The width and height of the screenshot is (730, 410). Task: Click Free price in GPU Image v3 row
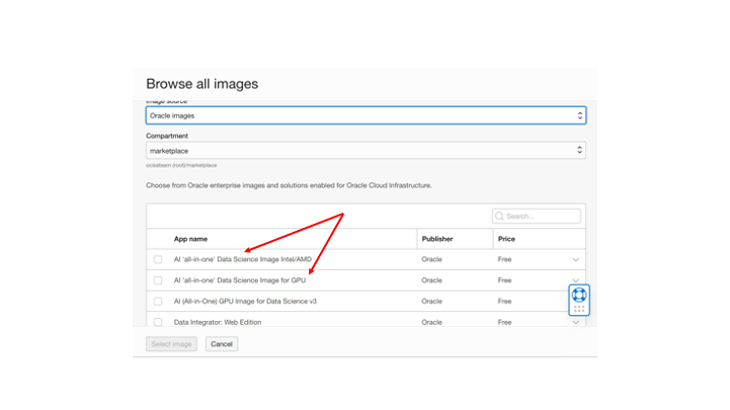[505, 301]
